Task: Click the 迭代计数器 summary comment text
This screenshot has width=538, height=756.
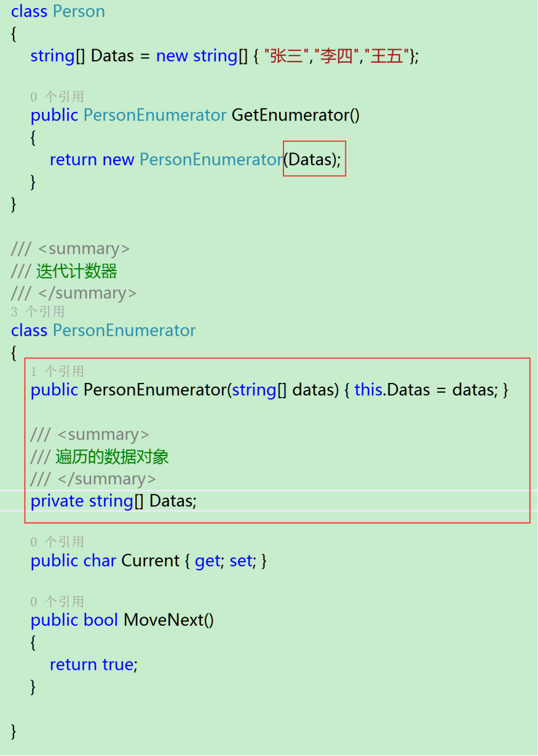Action: (77, 271)
